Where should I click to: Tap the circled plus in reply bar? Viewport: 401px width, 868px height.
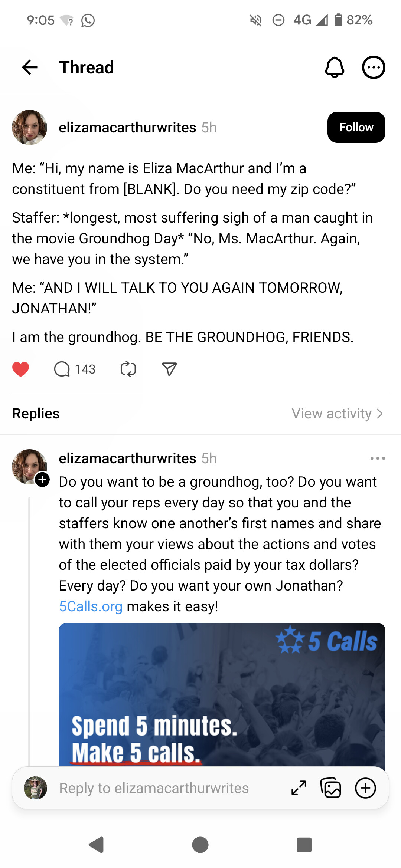[x=366, y=788]
